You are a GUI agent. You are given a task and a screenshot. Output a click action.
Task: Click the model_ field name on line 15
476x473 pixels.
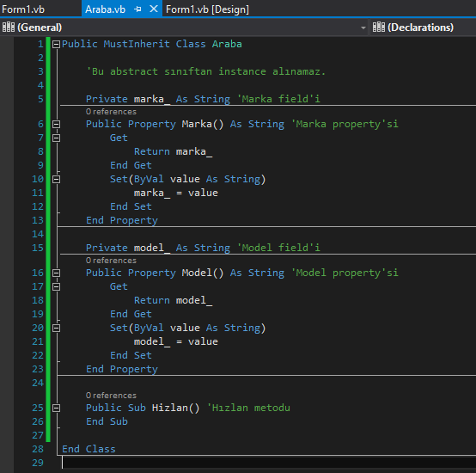[x=152, y=248]
